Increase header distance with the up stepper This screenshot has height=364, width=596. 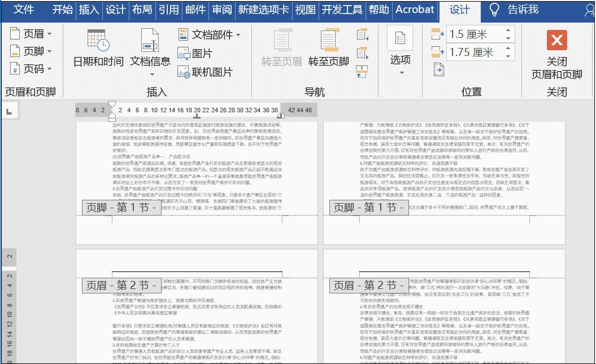508,30
